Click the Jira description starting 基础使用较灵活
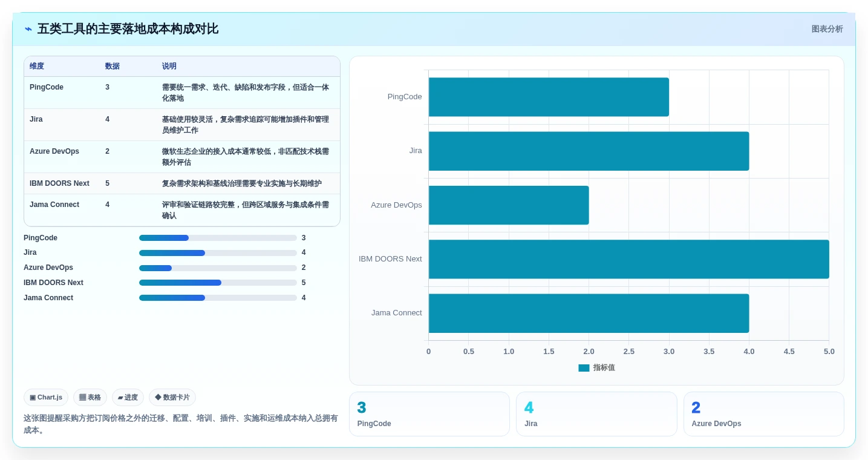The image size is (868, 460). pyautogui.click(x=246, y=125)
